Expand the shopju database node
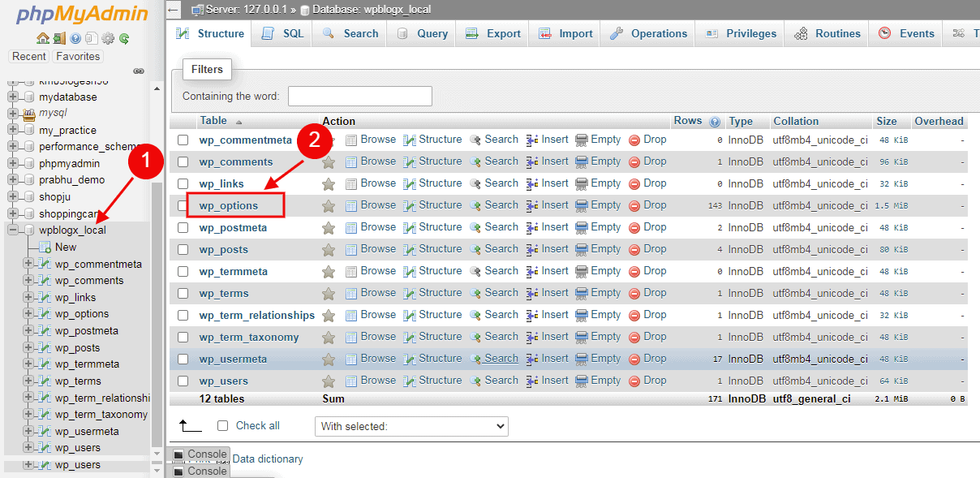This screenshot has height=478, width=980. 13,196
